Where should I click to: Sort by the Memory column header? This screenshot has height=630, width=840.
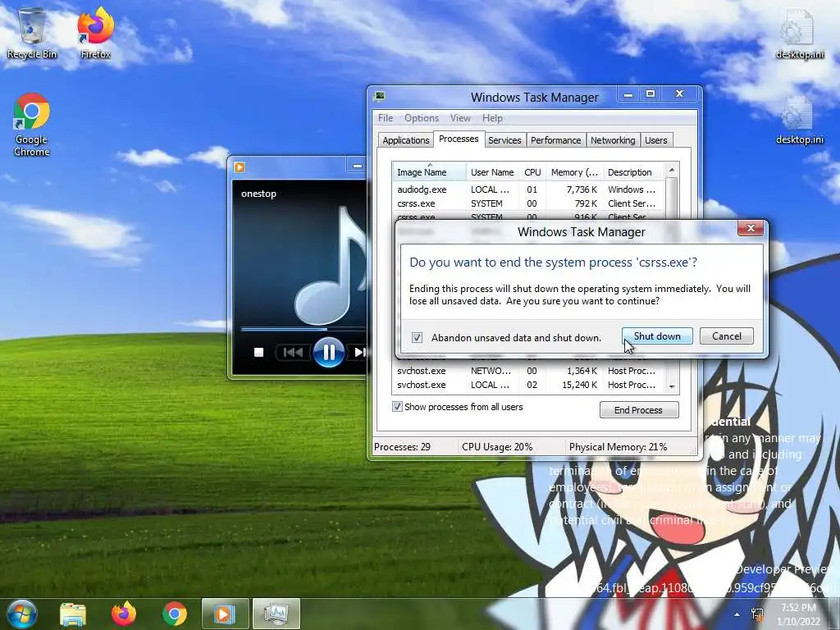(x=573, y=172)
